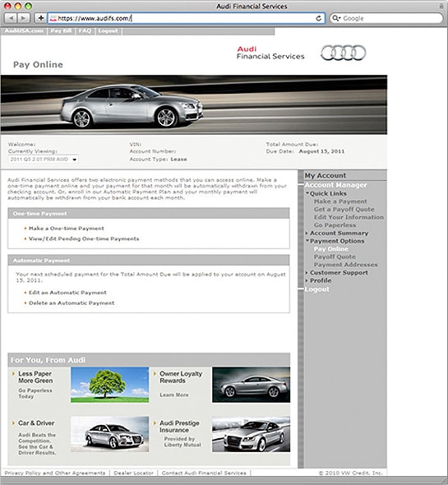The height and width of the screenshot is (485, 448).
Task: Click the add bookmark plus button
Action: pos(40,18)
